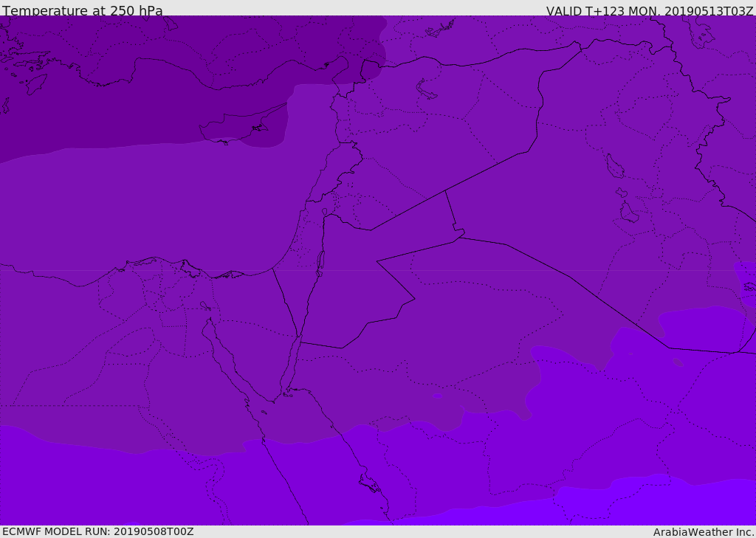Click the 'VALID T+123 MON. 20190513T03Z' label
The image size is (756, 538).
pos(650,10)
